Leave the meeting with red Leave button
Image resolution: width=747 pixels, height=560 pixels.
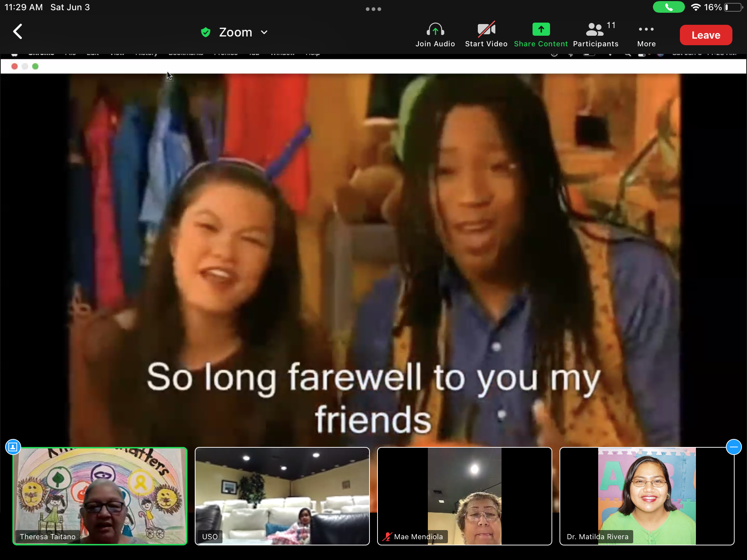point(706,35)
